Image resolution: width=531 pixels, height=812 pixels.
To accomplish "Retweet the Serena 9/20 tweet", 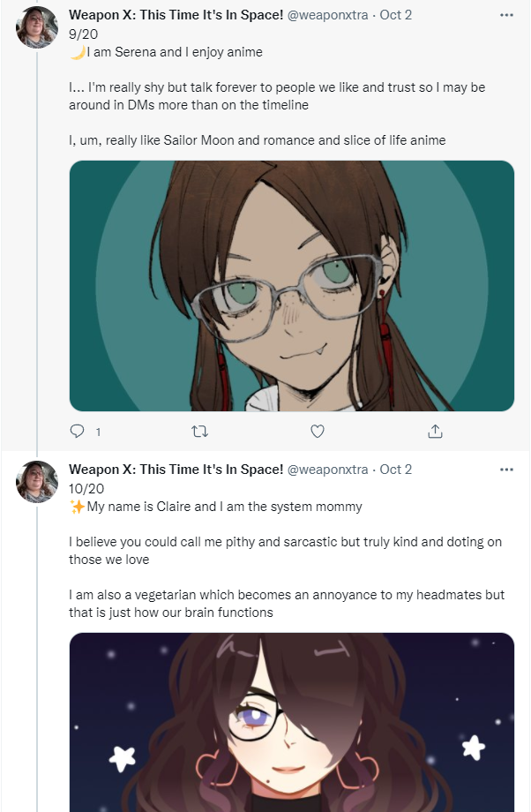I will point(199,431).
